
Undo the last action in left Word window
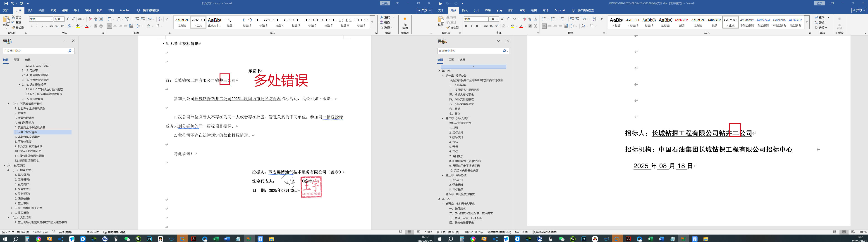point(12,3)
